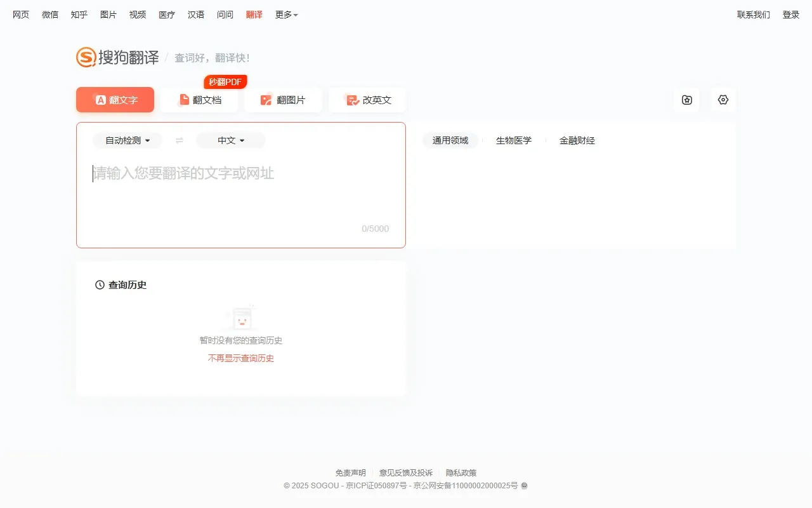Open the 更多 navigation dropdown
The height and width of the screenshot is (508, 812).
point(286,15)
